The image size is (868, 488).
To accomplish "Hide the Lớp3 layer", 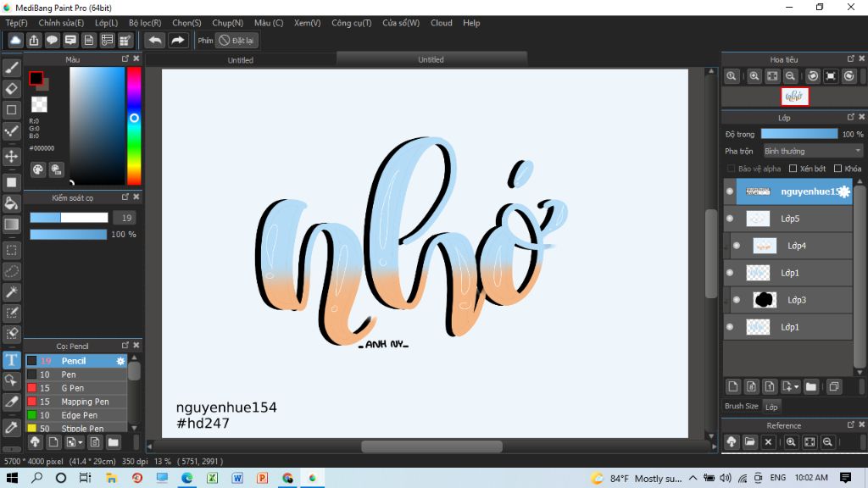I will click(x=737, y=300).
